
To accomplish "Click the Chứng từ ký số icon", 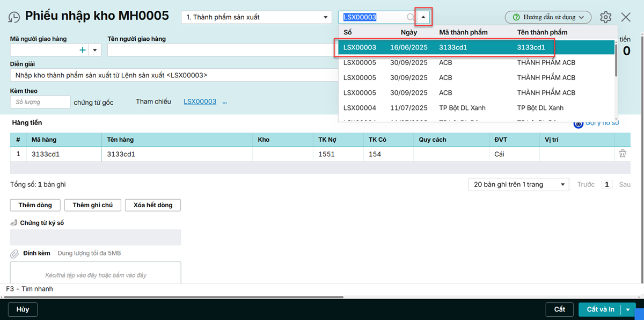I will [14, 223].
